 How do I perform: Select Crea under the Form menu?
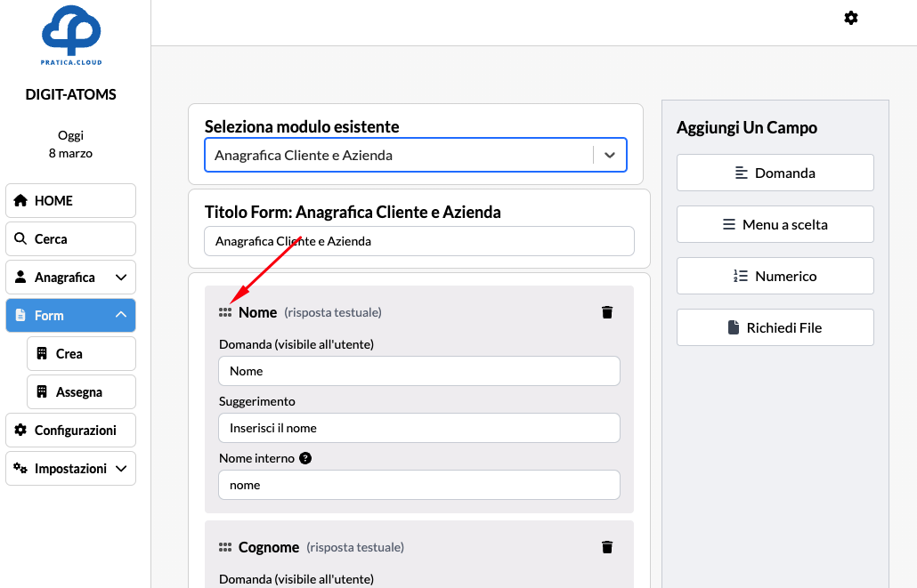pos(82,354)
